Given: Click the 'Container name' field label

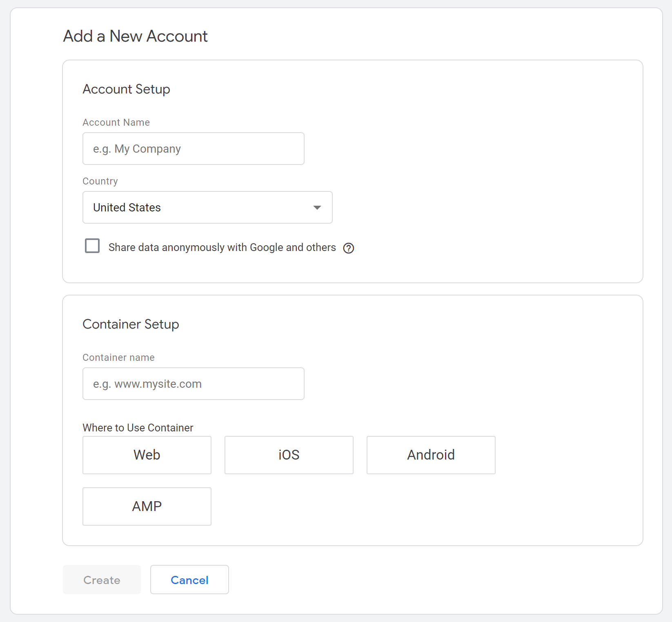Looking at the screenshot, I should click(x=118, y=358).
